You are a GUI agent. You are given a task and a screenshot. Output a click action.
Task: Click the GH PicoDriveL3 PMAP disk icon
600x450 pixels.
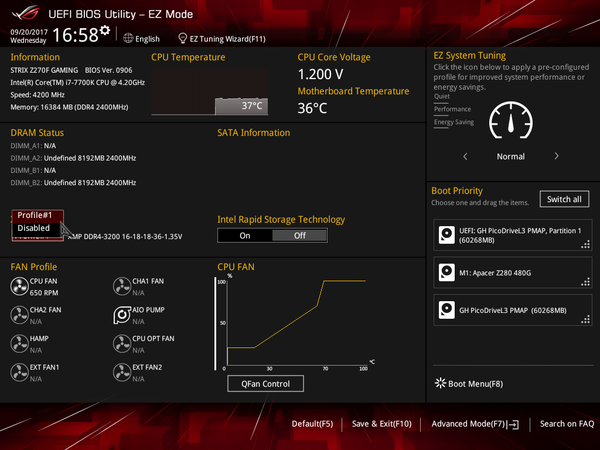(447, 310)
